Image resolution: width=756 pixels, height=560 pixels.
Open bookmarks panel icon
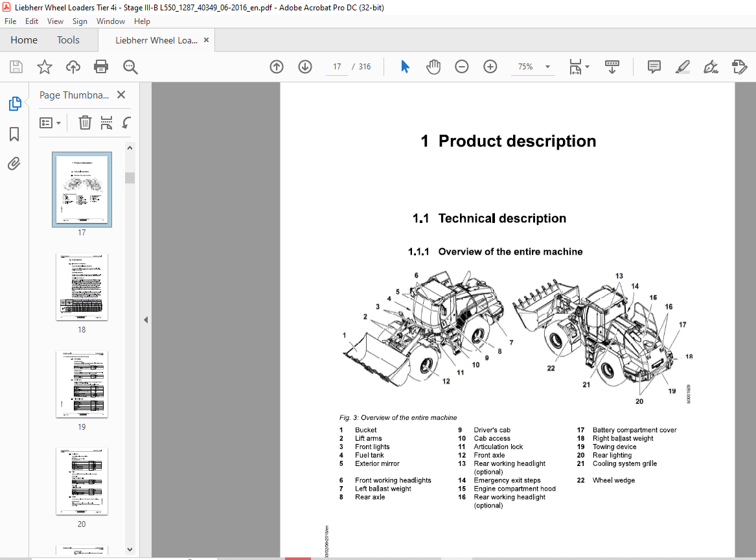(14, 134)
